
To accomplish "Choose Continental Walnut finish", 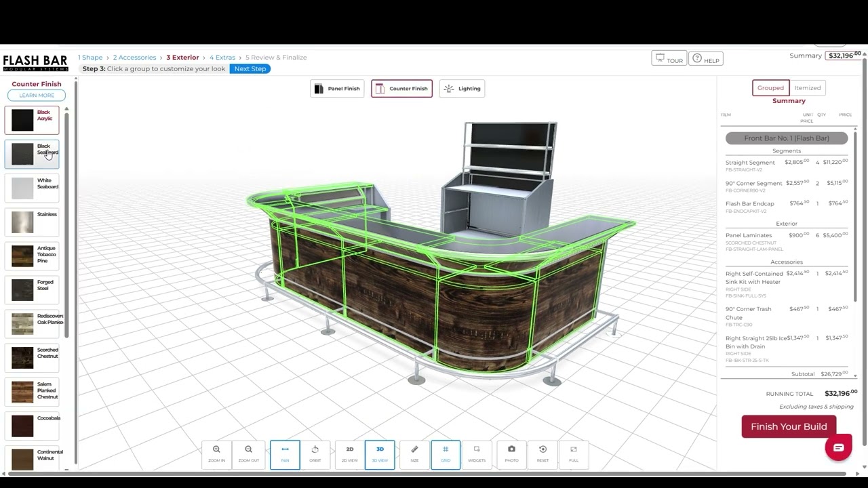I will [32, 459].
